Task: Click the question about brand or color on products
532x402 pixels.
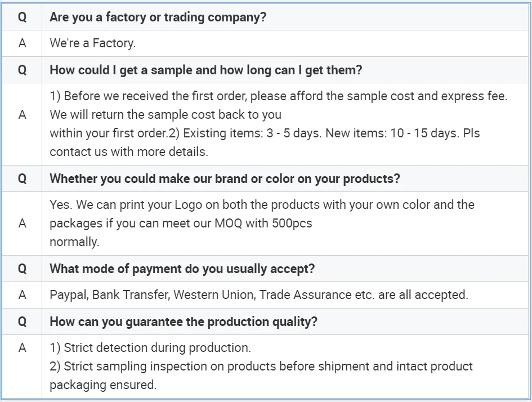Action: [225, 178]
